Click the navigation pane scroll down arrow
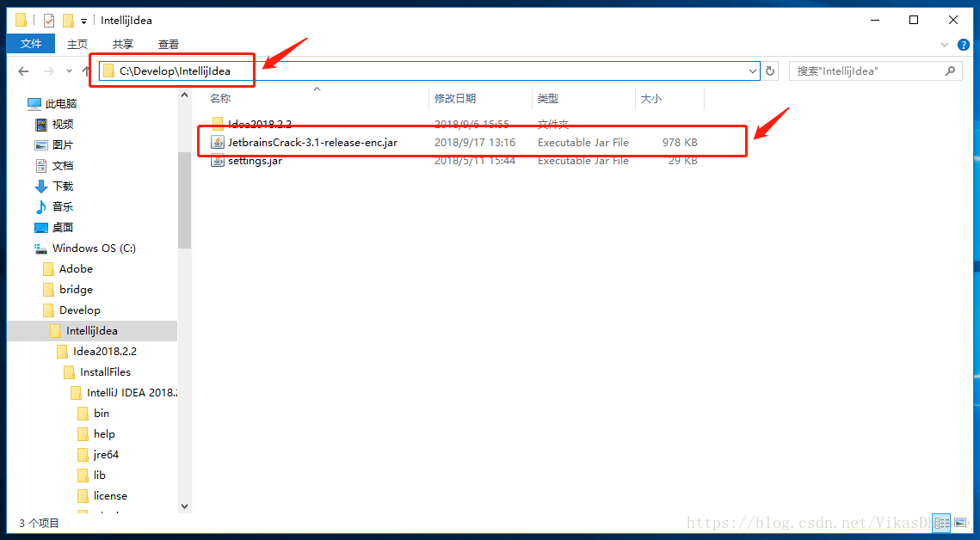Image resolution: width=980 pixels, height=540 pixels. pos(184,506)
